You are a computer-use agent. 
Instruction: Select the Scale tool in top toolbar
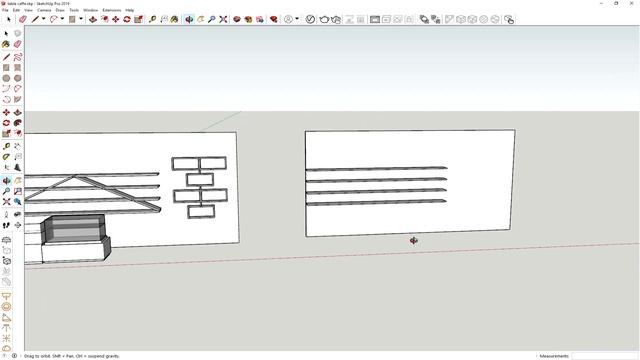[x=138, y=19]
